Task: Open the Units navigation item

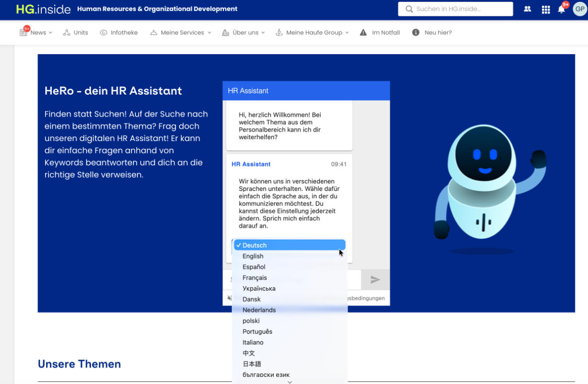Action: (76, 33)
